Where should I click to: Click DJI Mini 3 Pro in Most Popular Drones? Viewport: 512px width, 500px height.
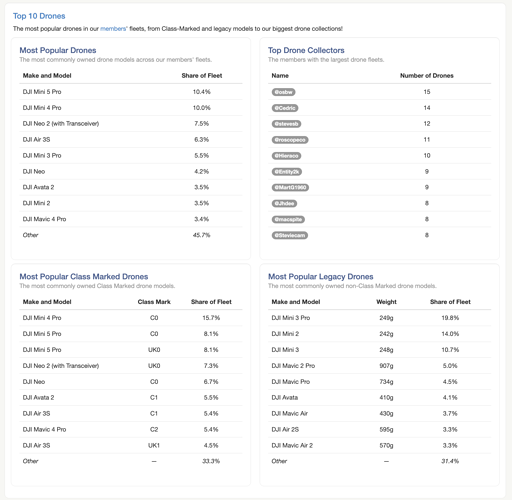[x=42, y=156]
